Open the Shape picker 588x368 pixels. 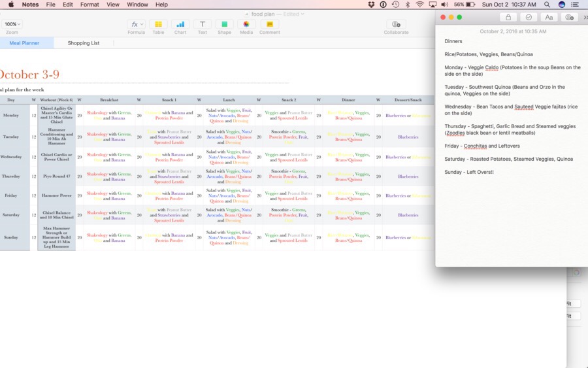[224, 24]
